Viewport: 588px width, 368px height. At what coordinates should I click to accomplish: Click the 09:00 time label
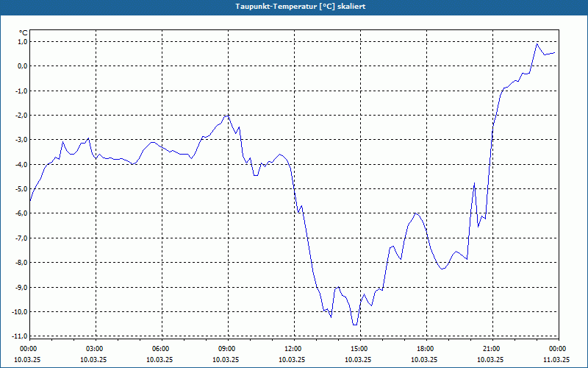[228, 349]
